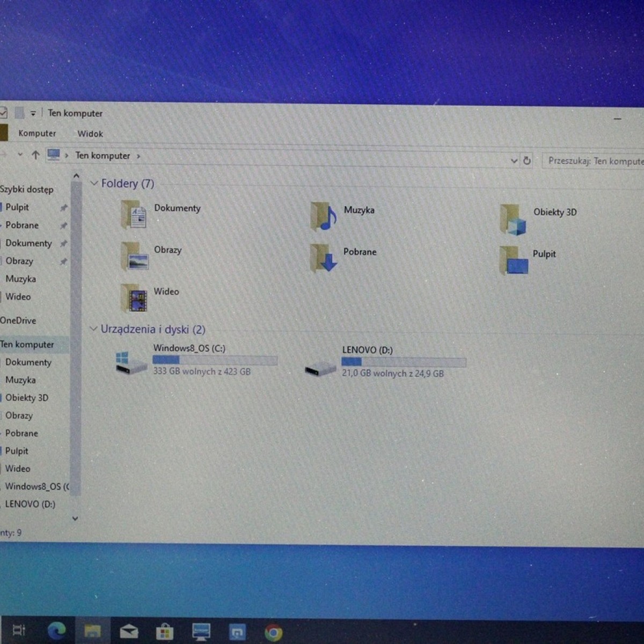Click the title bar quick access properties checkbox icon
This screenshot has height=644, width=644.
tap(3, 112)
